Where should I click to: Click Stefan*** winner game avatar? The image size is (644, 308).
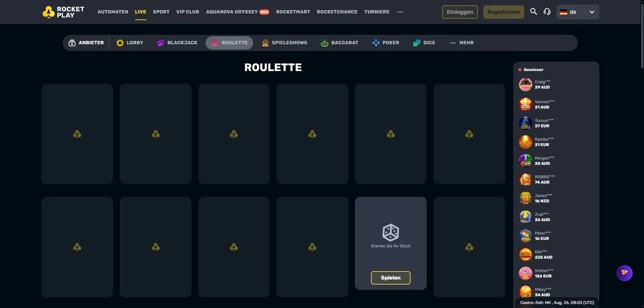click(525, 273)
